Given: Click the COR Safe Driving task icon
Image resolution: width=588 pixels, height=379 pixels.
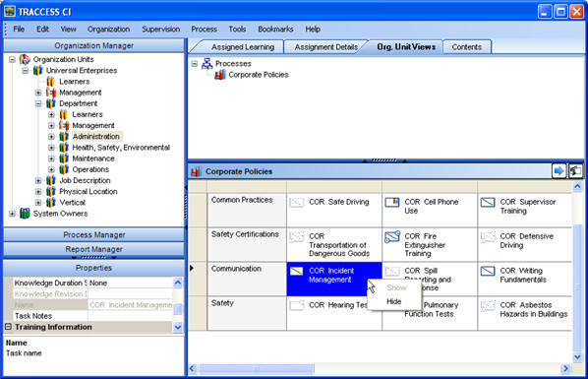Looking at the screenshot, I should point(297,203).
